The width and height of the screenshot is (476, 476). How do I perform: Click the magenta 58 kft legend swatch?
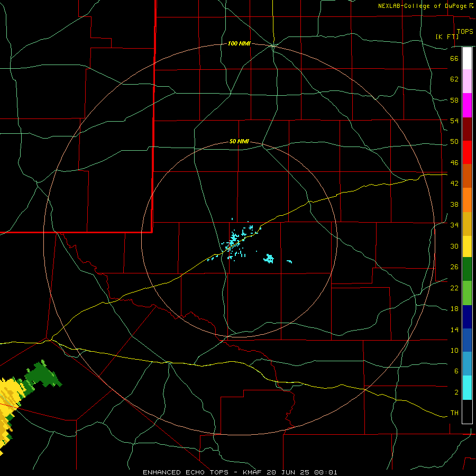tap(467, 105)
